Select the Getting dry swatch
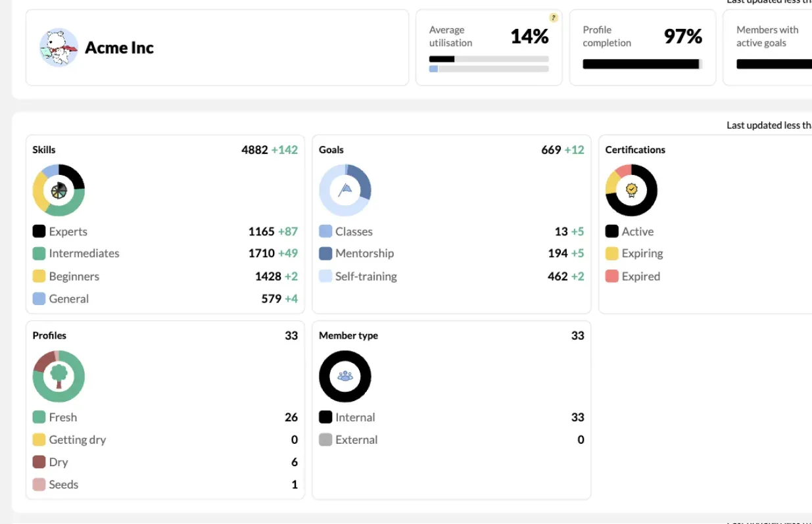The width and height of the screenshot is (812, 524). [x=39, y=439]
